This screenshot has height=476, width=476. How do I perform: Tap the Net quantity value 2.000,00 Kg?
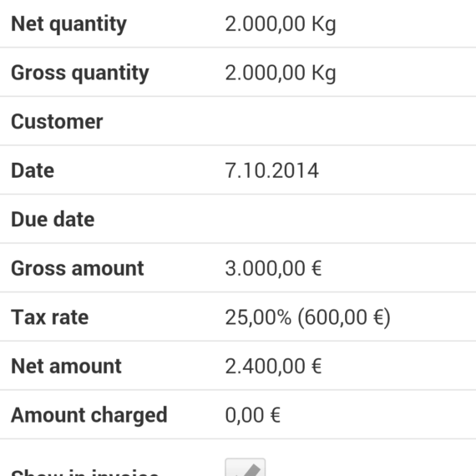point(281,24)
